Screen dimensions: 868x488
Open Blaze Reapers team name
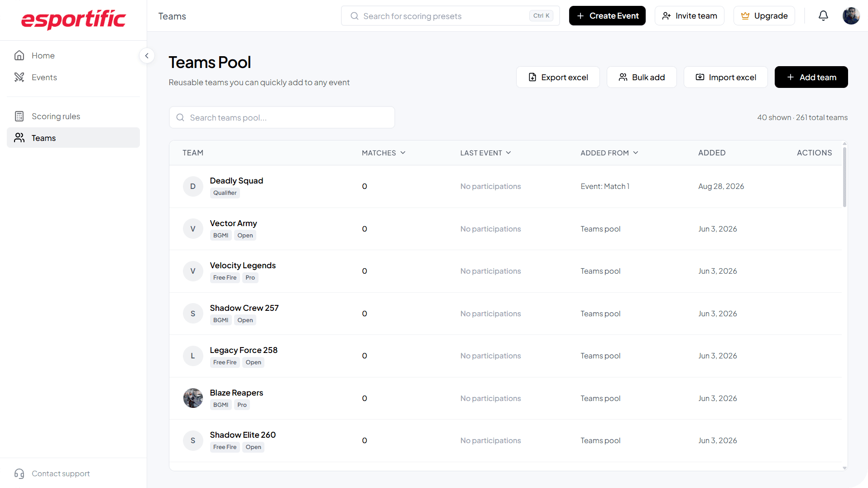click(x=236, y=393)
